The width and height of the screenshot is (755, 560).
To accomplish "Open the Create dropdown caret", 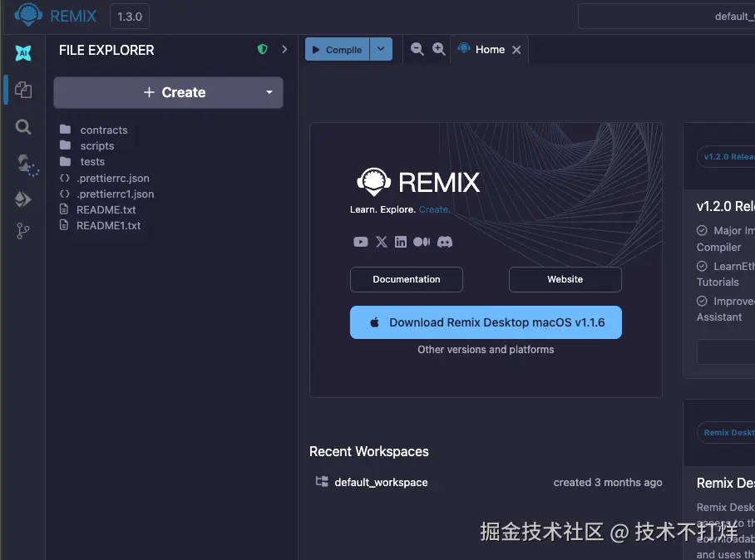I will (x=269, y=92).
